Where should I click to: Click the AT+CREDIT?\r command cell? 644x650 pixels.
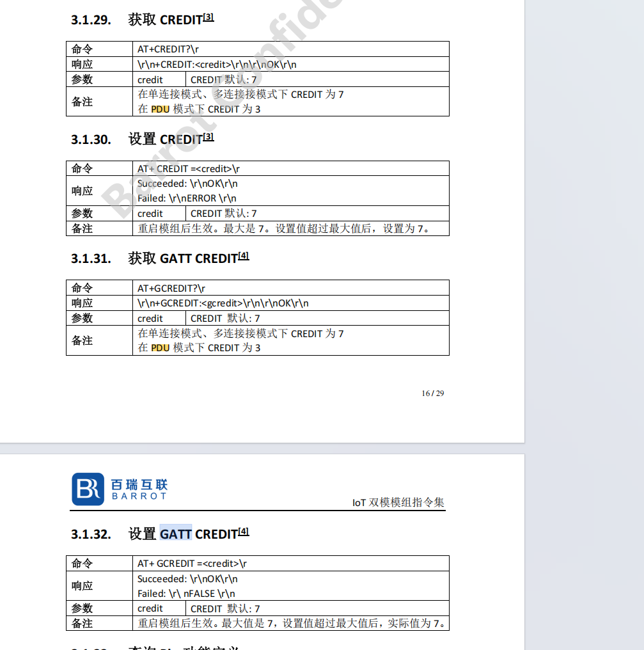tap(173, 49)
